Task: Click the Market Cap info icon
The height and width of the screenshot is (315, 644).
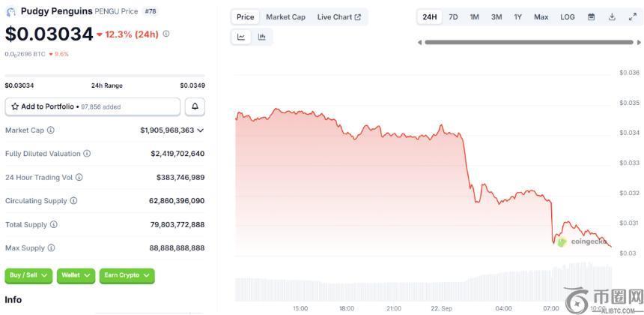Action: point(51,130)
